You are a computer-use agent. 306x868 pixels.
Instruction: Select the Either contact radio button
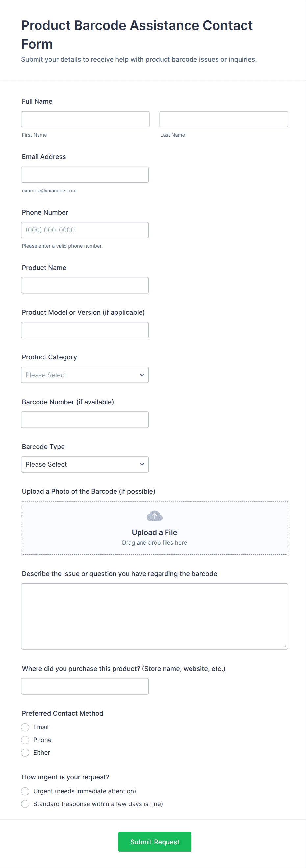tap(25, 753)
